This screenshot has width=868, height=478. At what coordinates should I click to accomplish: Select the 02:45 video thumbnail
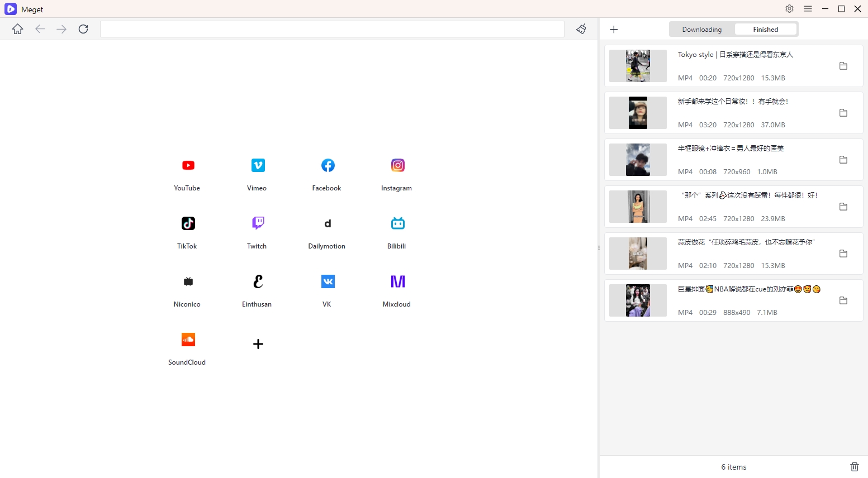(638, 207)
